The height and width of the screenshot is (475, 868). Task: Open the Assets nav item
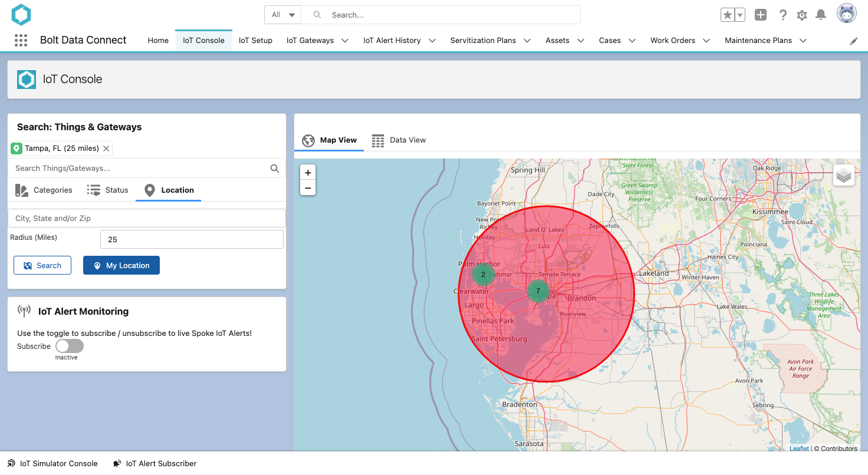[x=557, y=41]
